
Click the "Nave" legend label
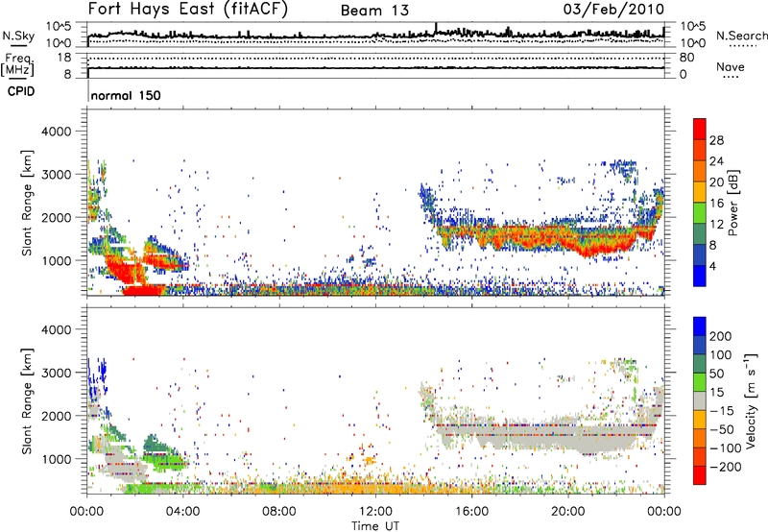tap(730, 66)
